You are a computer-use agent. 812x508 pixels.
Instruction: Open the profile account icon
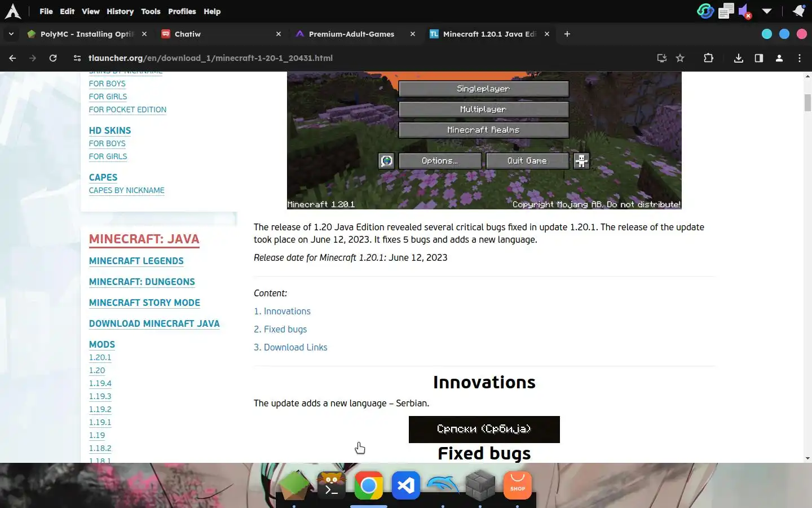click(779, 58)
